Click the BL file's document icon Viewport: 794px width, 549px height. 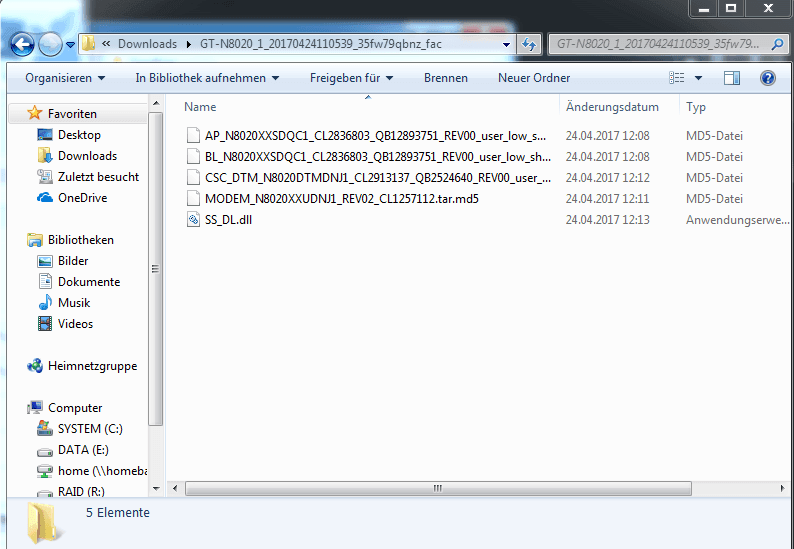click(193, 156)
